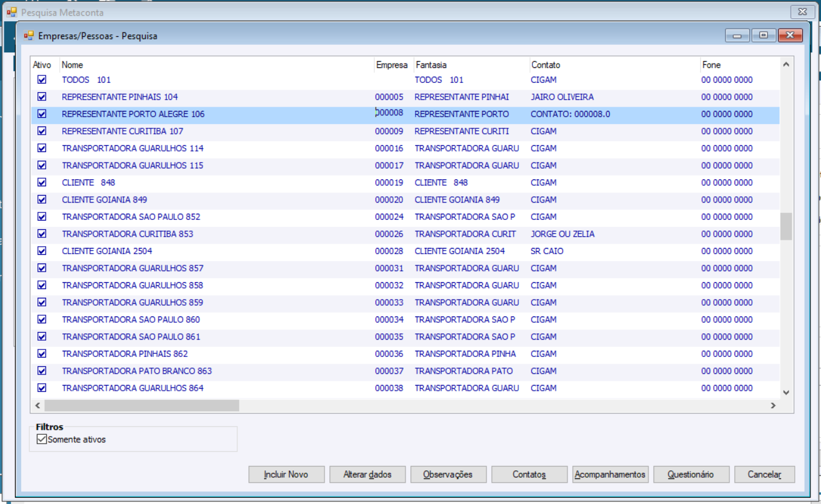Image resolution: width=821 pixels, height=504 pixels.
Task: Select row TRANSPORTADORA CURITIBA 853
Action: 405,234
